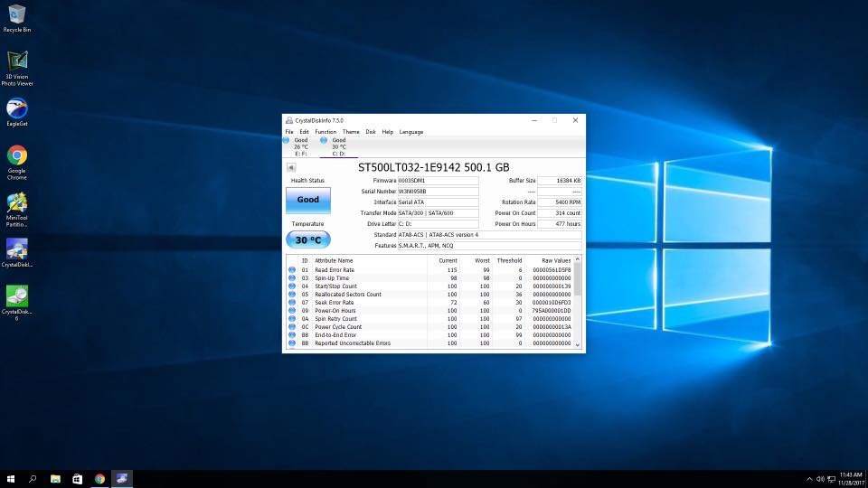Click the Drive Letter value field
This screenshot has width=868, height=488.
[x=438, y=224]
